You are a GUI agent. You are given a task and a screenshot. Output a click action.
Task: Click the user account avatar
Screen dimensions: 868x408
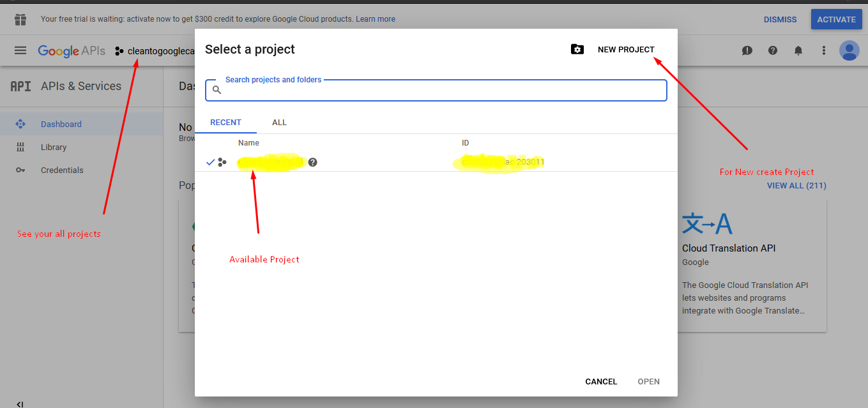849,50
